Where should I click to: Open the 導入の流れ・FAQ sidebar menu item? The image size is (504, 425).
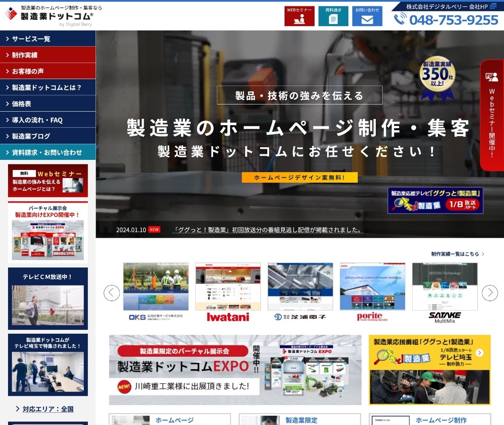(48, 120)
